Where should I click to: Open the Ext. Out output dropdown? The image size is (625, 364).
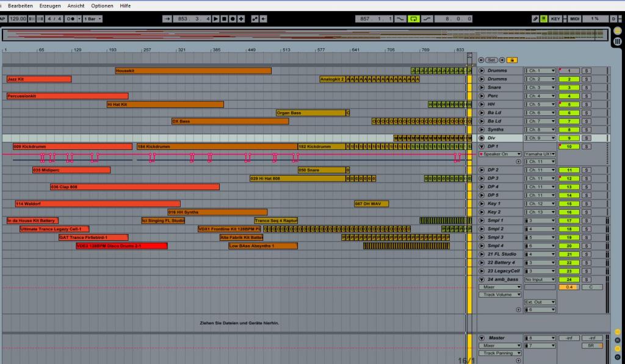(540, 302)
